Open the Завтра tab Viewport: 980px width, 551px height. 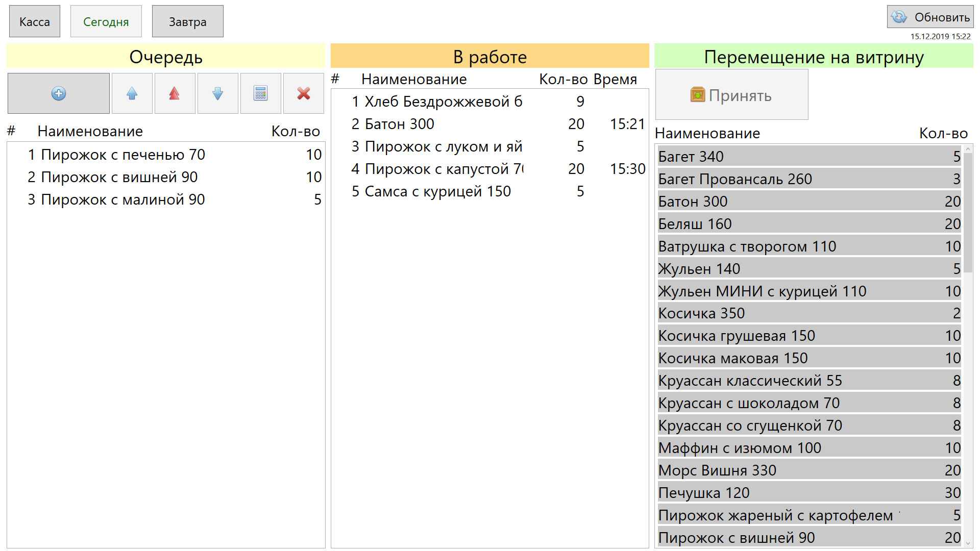pyautogui.click(x=187, y=21)
